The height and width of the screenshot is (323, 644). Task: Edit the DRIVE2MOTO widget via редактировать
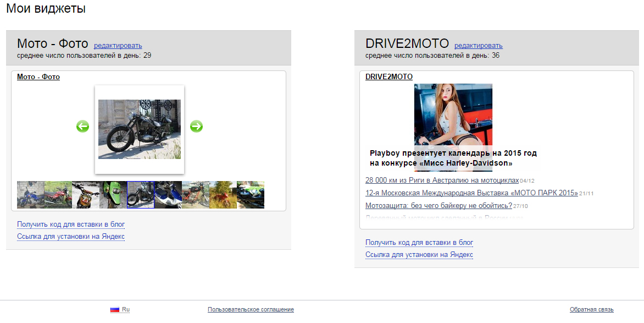click(x=479, y=46)
